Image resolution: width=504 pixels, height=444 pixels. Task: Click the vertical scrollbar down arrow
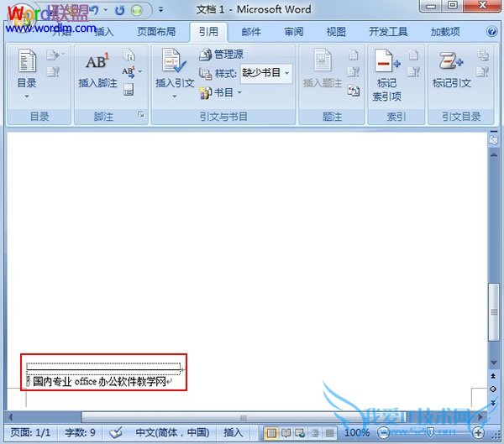[x=494, y=363]
